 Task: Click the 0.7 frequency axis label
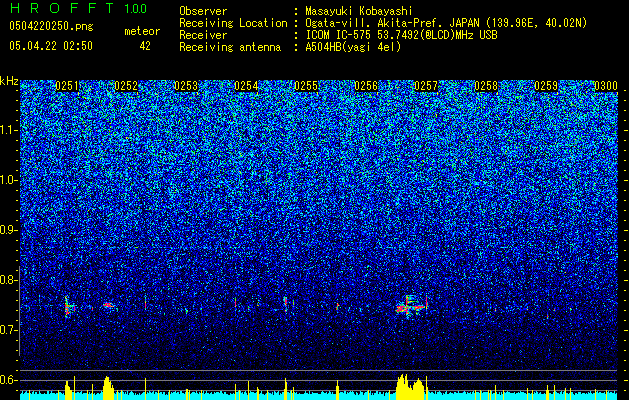[8, 330]
